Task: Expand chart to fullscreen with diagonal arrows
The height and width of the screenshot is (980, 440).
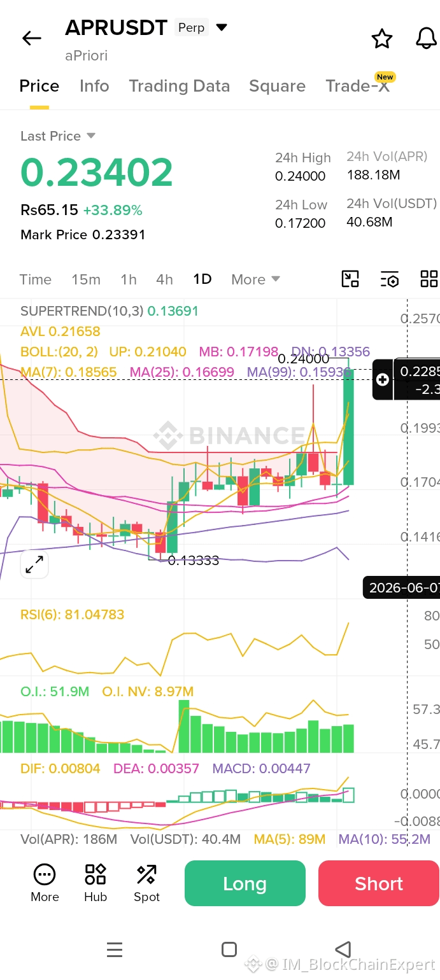Action: click(x=34, y=564)
